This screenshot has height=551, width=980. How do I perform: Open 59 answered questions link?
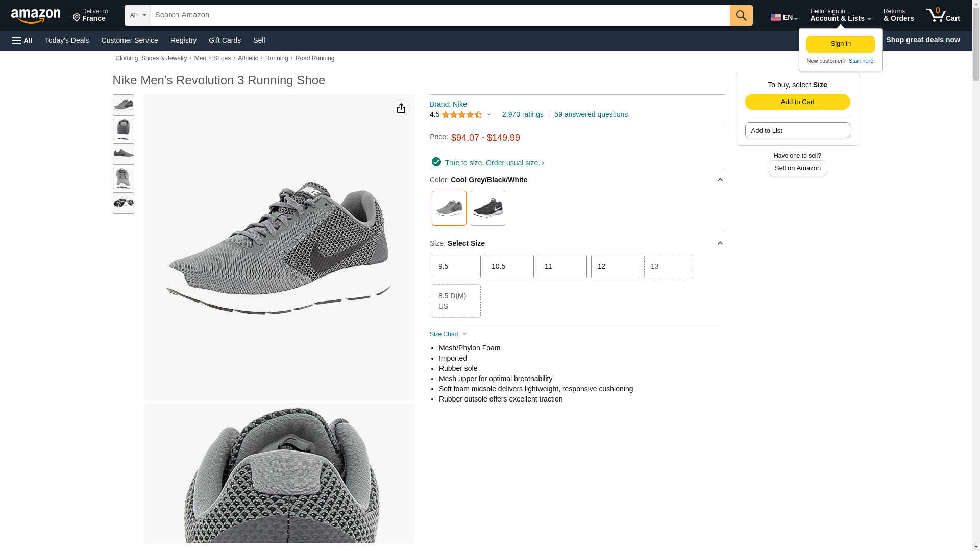(x=591, y=114)
